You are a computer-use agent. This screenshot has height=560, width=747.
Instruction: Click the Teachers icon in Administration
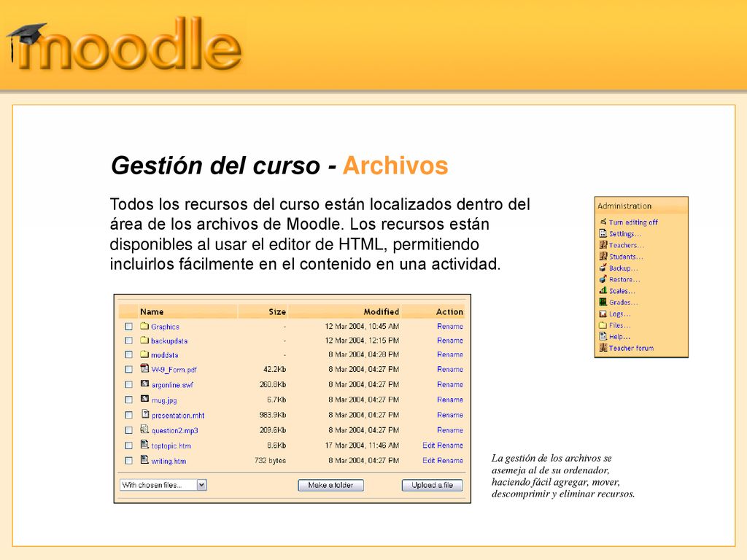603,245
